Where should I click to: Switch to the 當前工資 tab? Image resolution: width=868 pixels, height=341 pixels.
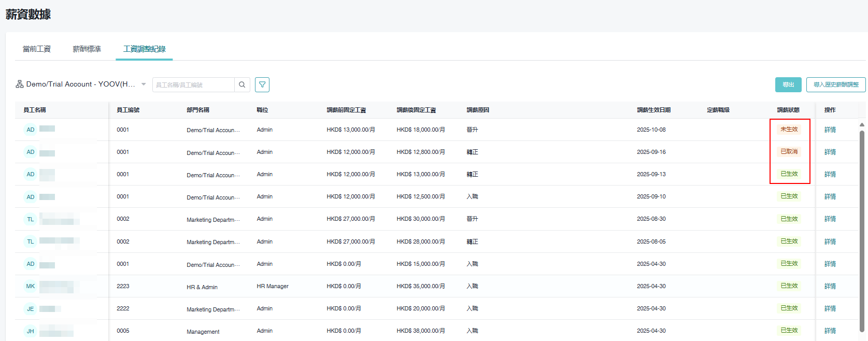click(37, 49)
